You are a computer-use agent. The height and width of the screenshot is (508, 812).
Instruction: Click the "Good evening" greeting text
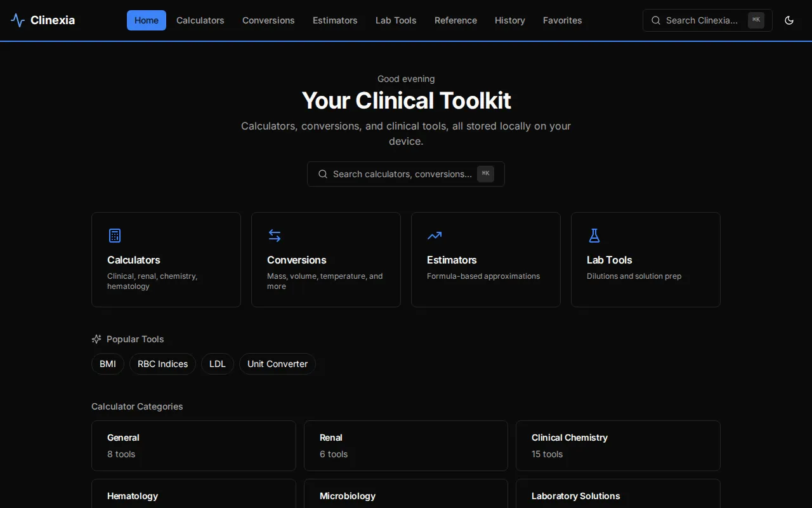[x=406, y=79]
